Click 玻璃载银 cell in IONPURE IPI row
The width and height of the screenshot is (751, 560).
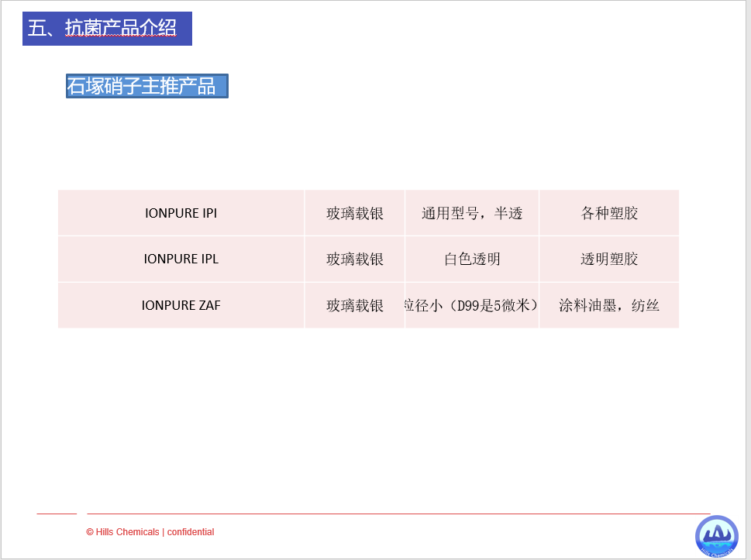pyautogui.click(x=355, y=212)
